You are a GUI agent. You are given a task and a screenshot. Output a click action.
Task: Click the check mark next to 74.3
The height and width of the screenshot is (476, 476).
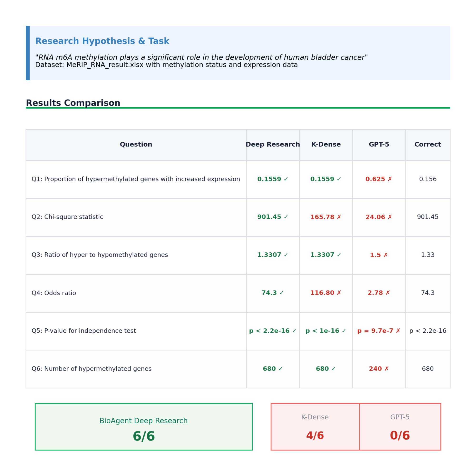(x=282, y=293)
